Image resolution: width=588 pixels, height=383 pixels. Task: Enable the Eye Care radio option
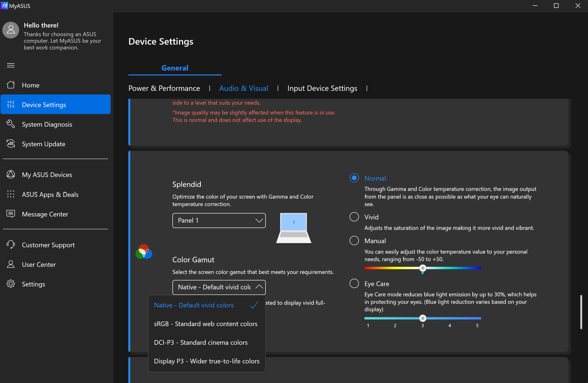(354, 283)
